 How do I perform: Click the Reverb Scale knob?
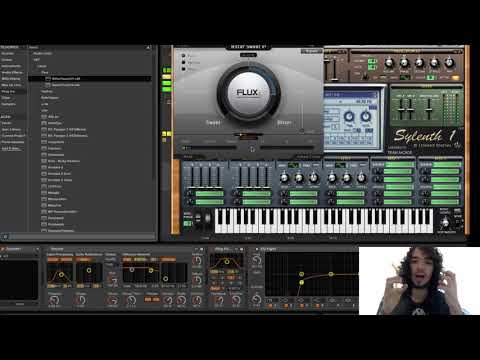point(182,300)
